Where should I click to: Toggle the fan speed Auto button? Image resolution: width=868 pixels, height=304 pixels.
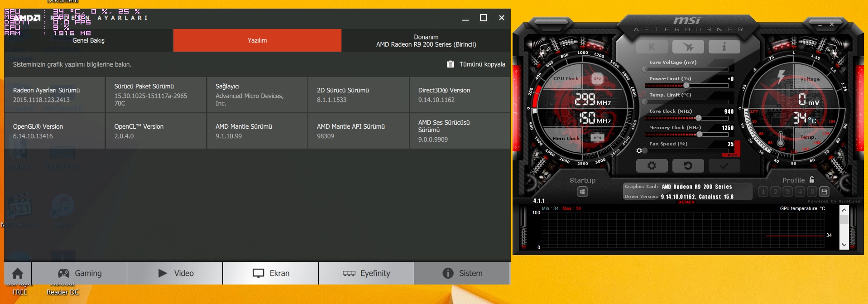[732, 155]
